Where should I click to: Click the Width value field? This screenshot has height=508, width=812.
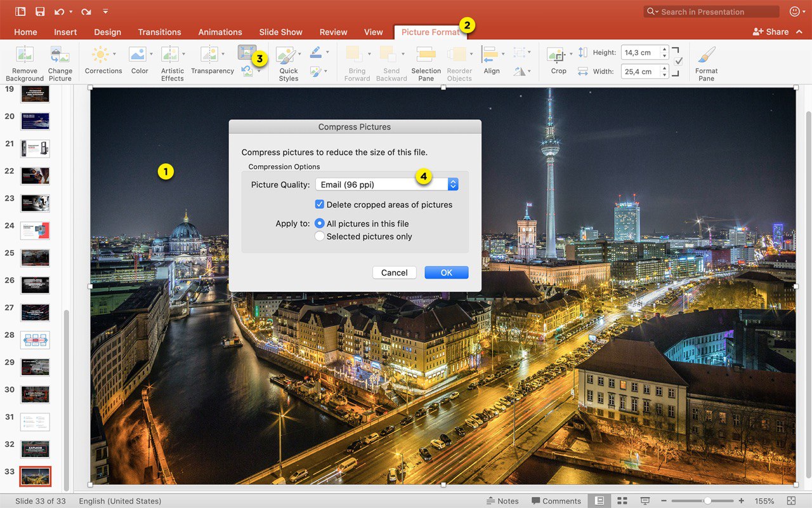point(640,72)
